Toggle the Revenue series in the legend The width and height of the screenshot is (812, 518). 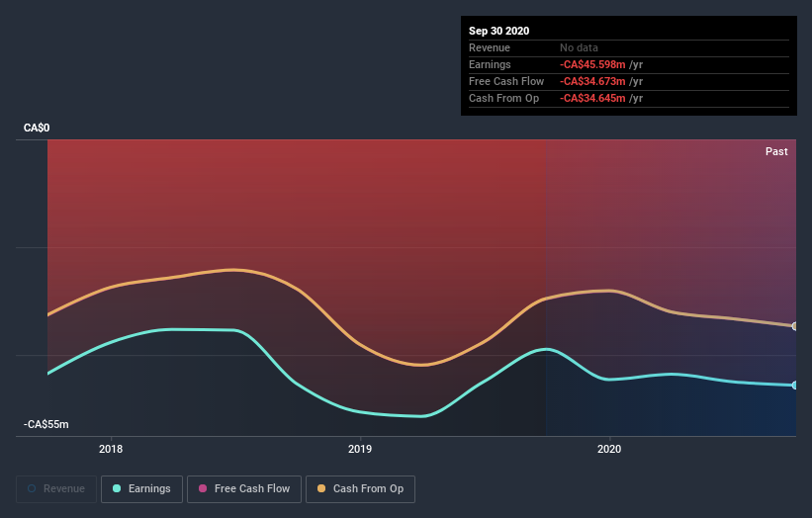(56, 489)
